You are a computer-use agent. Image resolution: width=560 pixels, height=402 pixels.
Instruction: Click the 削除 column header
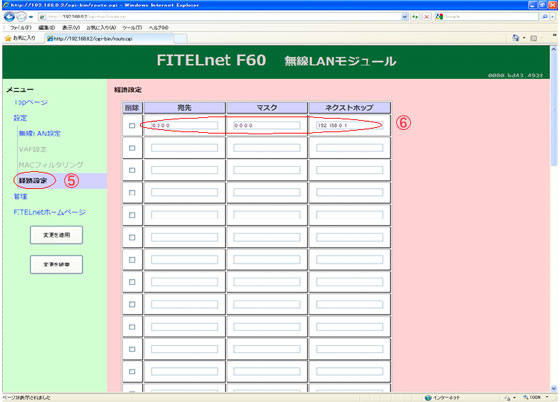[132, 107]
